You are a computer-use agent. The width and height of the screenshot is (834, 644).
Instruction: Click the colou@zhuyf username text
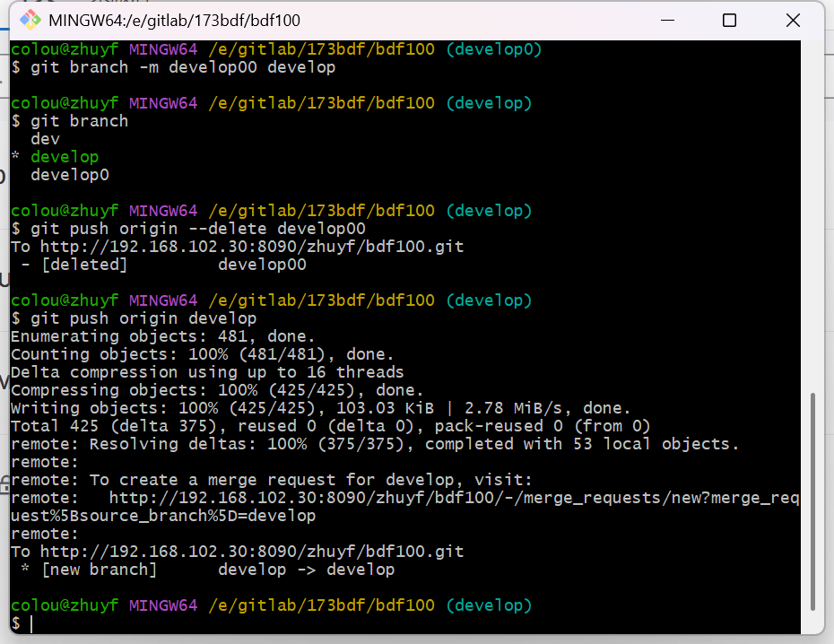coord(61,605)
